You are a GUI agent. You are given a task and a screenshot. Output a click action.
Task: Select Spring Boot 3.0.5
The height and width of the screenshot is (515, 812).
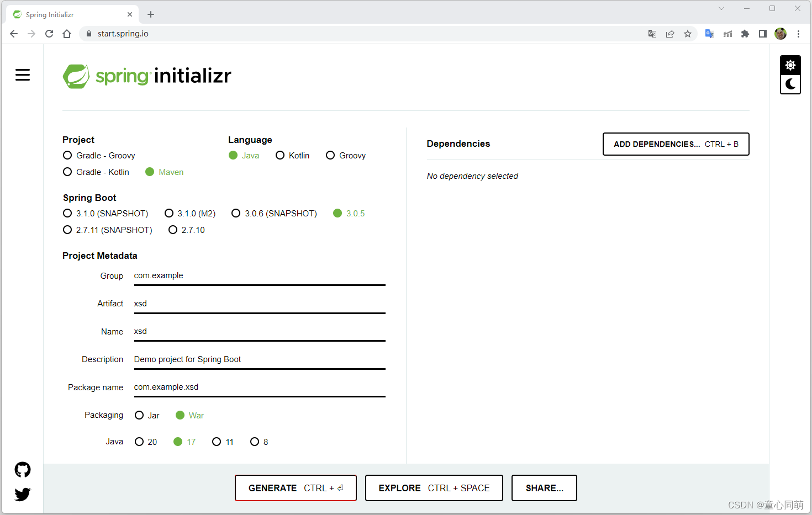point(349,214)
